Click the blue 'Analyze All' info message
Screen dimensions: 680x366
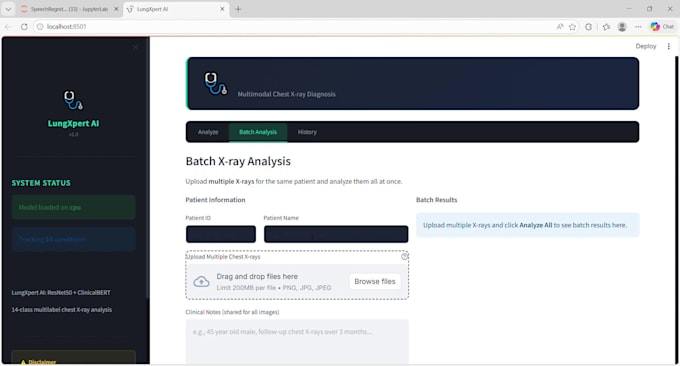[528, 225]
